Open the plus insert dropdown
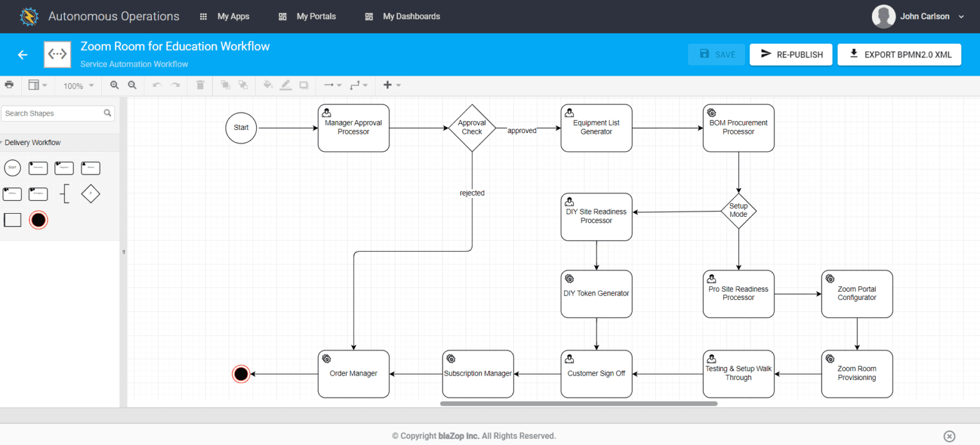 (x=391, y=85)
